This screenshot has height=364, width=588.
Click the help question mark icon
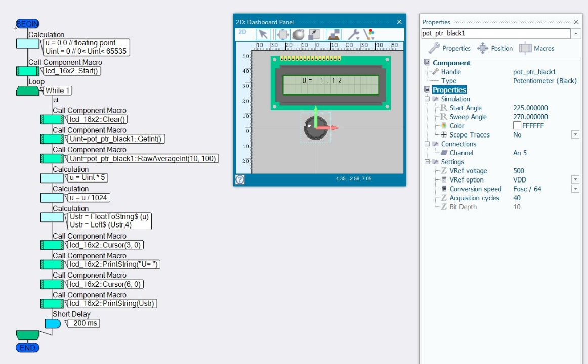coord(240,179)
